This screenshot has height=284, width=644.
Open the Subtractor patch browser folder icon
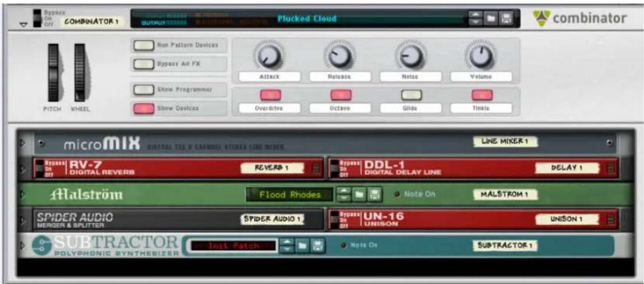[x=302, y=246]
